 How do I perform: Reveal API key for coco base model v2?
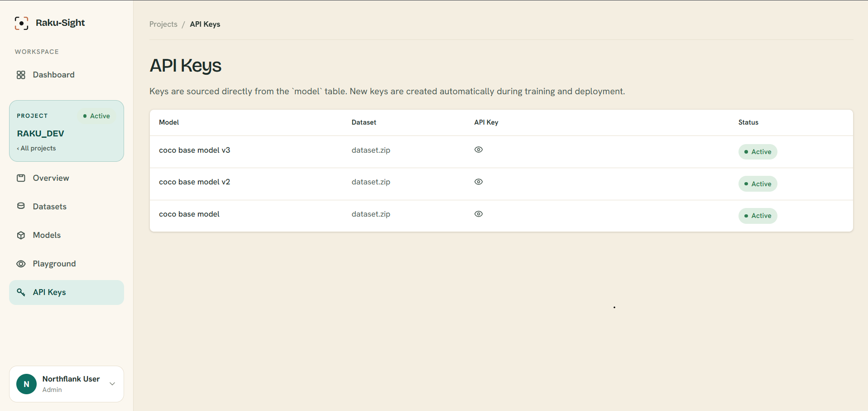(479, 182)
